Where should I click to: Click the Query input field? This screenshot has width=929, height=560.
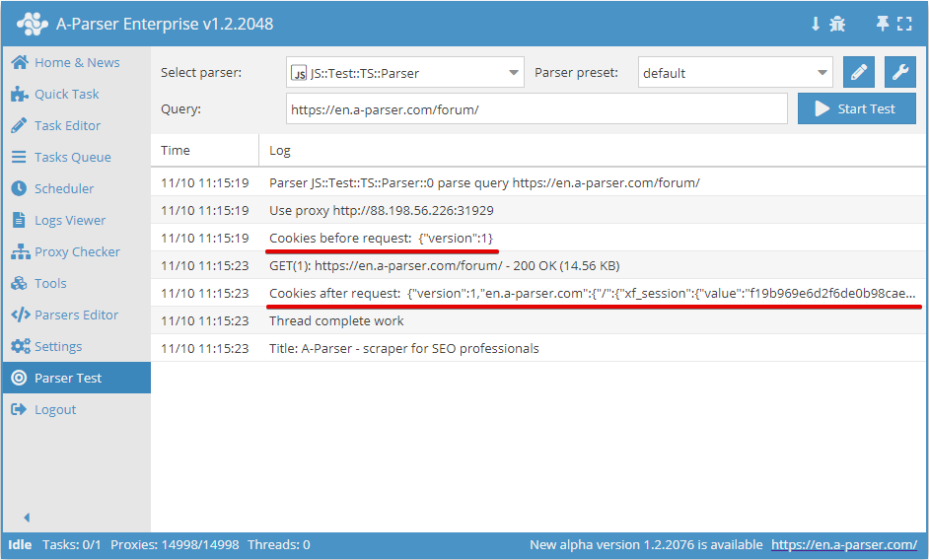(536, 108)
